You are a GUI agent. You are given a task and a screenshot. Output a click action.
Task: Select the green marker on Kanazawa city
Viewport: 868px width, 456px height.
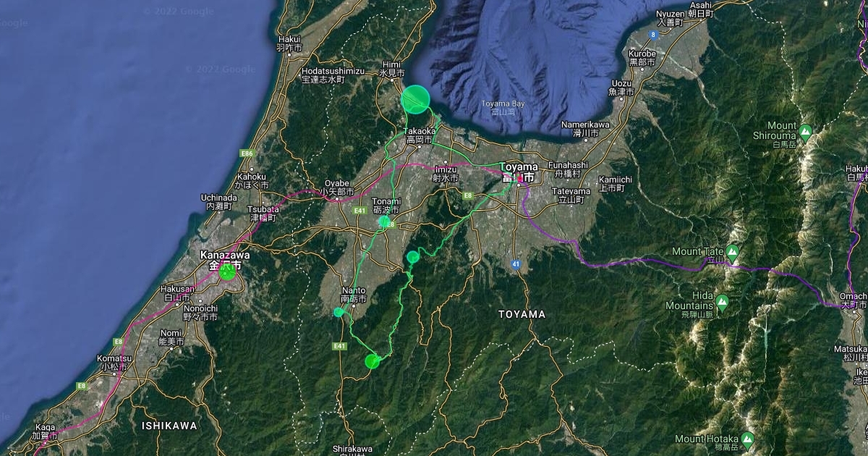coord(227,272)
